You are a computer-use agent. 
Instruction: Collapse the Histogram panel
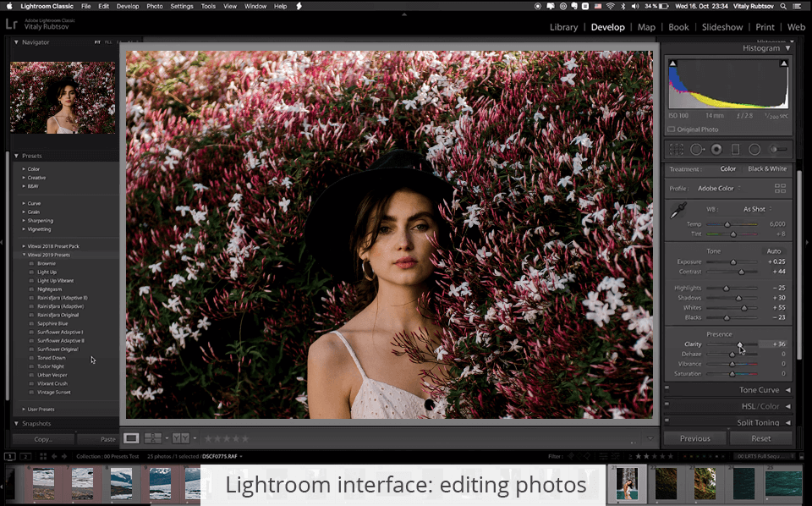coord(787,48)
